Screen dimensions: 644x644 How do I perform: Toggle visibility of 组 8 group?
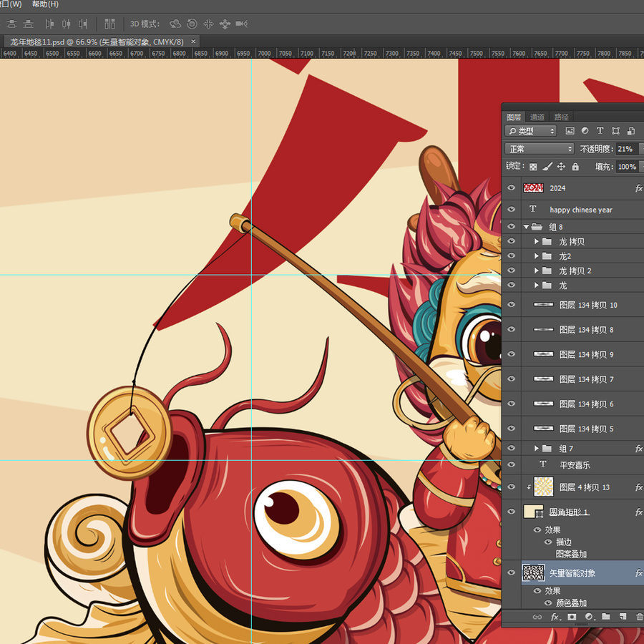(512, 226)
